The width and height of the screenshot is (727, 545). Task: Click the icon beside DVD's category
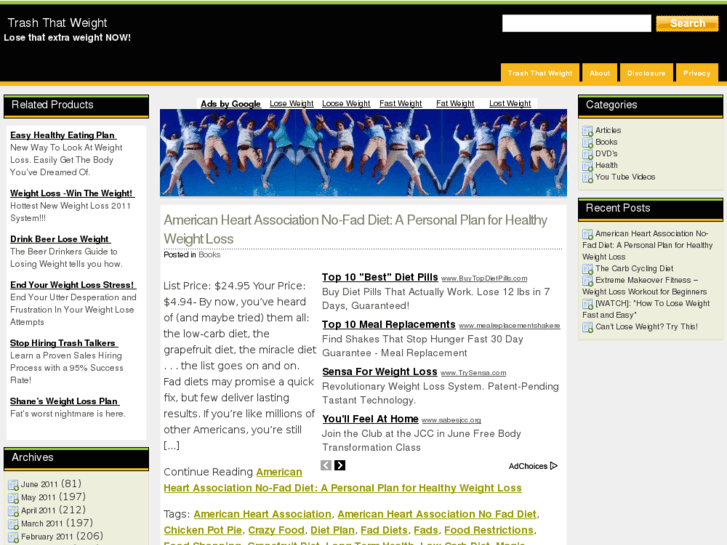pyautogui.click(x=587, y=154)
